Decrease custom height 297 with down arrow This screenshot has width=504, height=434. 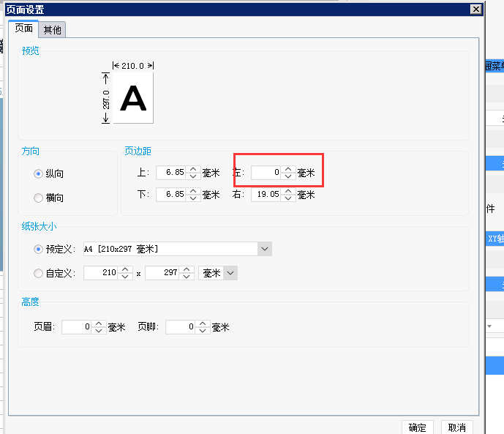pos(187,277)
